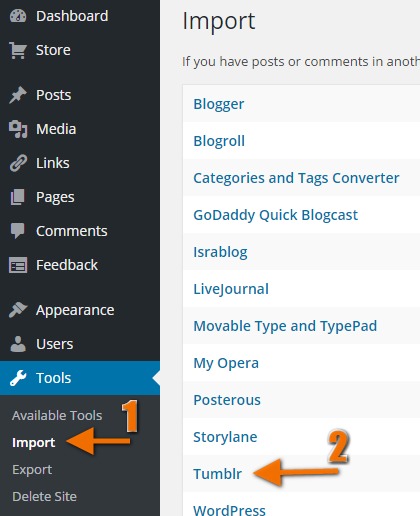Click the Links chain icon
Image resolution: width=420 pixels, height=516 pixels.
point(18,163)
